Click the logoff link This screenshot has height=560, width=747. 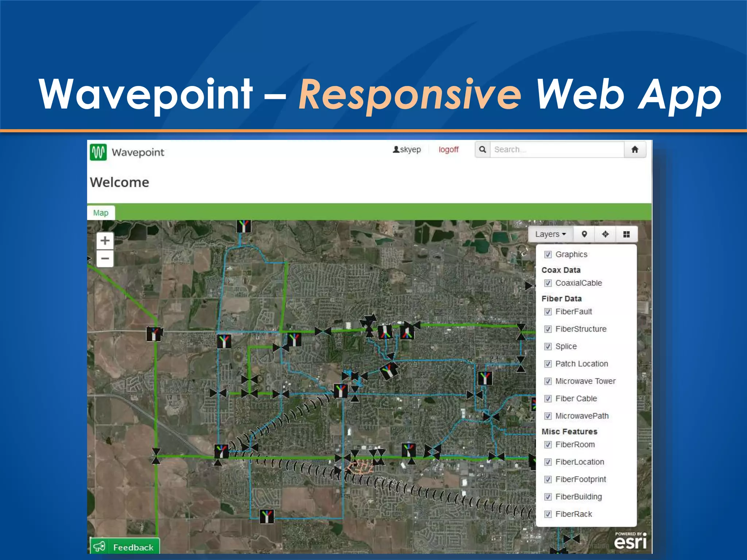click(x=448, y=149)
